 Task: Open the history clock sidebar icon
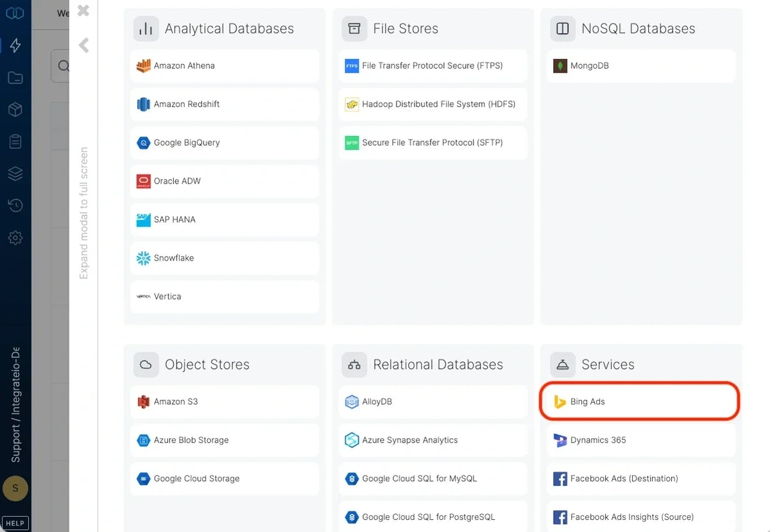[x=15, y=205]
